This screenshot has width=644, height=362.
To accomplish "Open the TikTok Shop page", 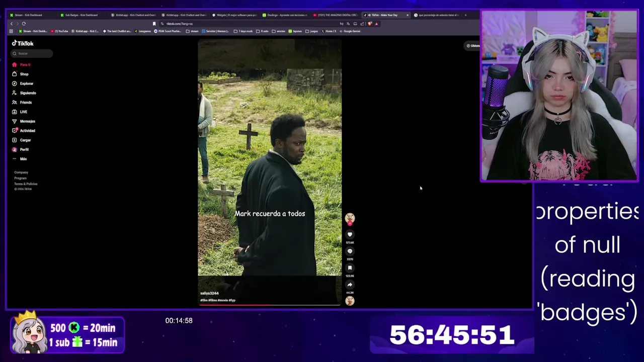I will pyautogui.click(x=21, y=74).
